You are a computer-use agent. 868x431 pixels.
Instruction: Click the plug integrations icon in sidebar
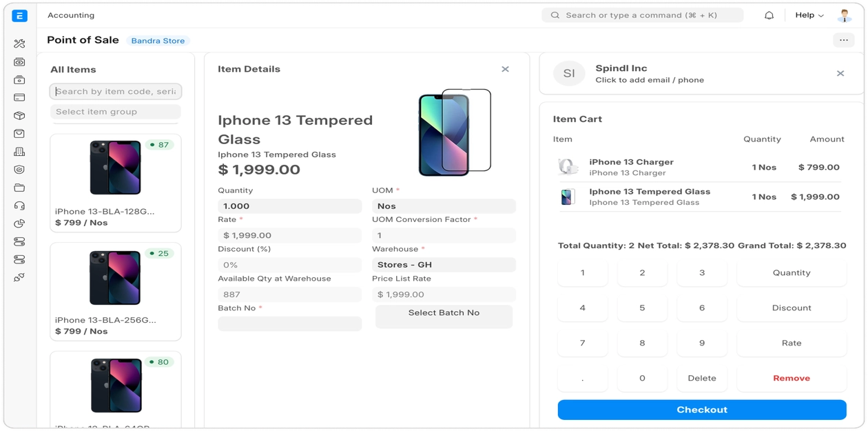pyautogui.click(x=19, y=277)
